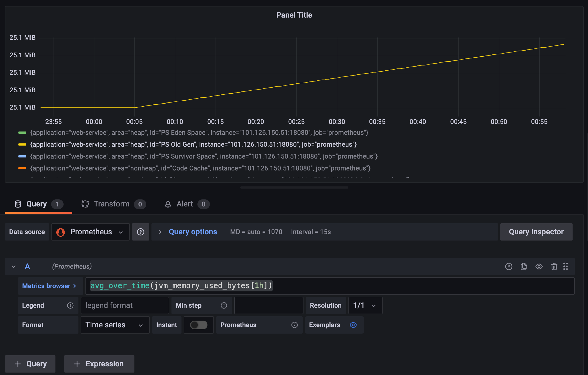Toggle the Instant query switch
Viewport: 588px width, 375px height.
199,325
